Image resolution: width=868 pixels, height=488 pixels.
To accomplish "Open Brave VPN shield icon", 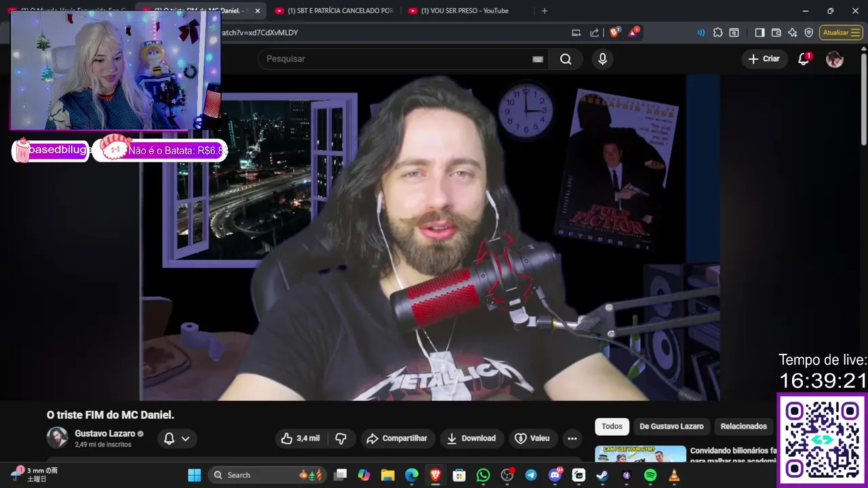I will tap(808, 33).
